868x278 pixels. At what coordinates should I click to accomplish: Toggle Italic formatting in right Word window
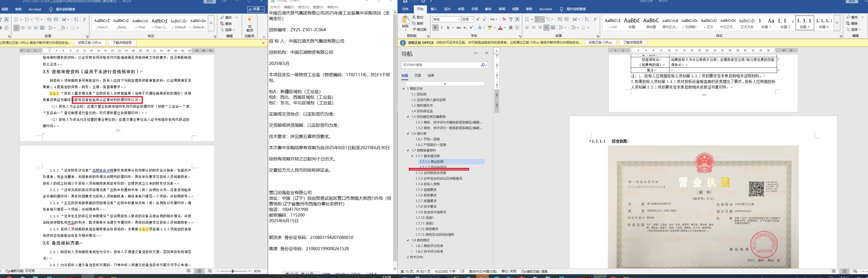pyautogui.click(x=442, y=28)
